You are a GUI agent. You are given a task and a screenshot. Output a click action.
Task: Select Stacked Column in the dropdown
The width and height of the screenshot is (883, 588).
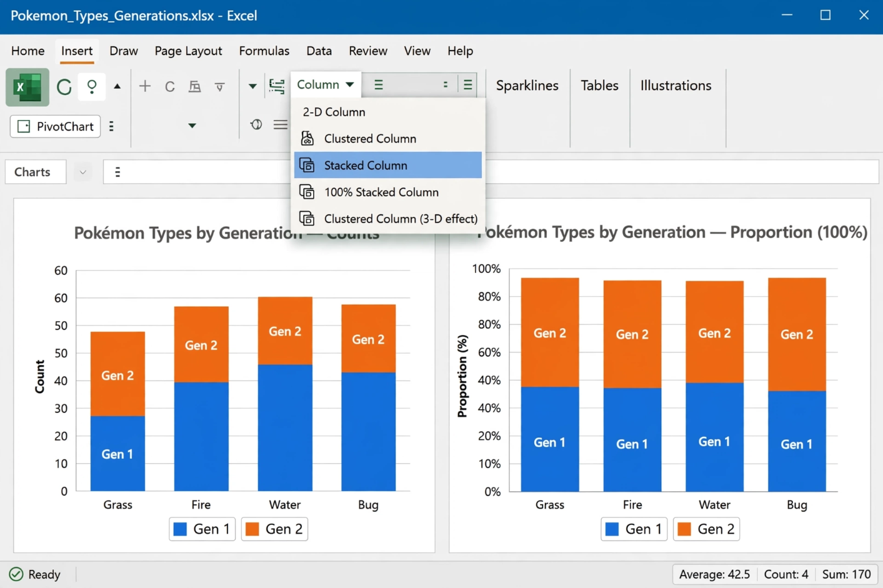[x=388, y=166]
